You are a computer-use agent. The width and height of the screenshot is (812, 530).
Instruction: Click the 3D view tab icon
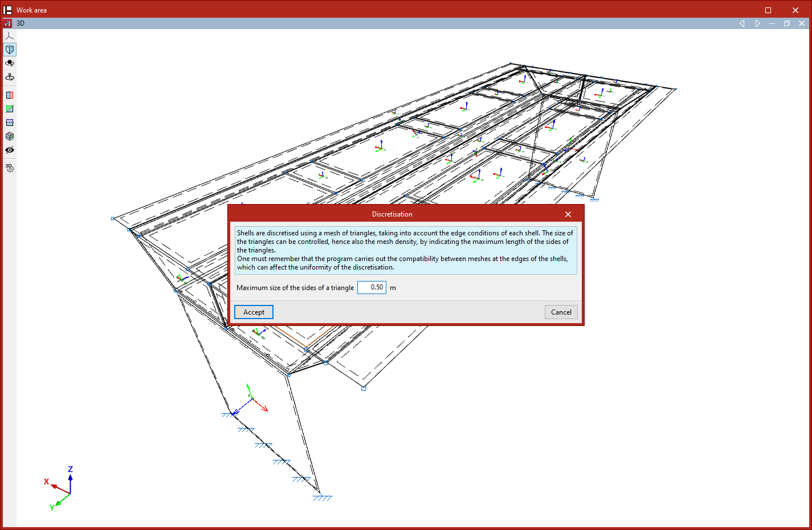pos(7,23)
